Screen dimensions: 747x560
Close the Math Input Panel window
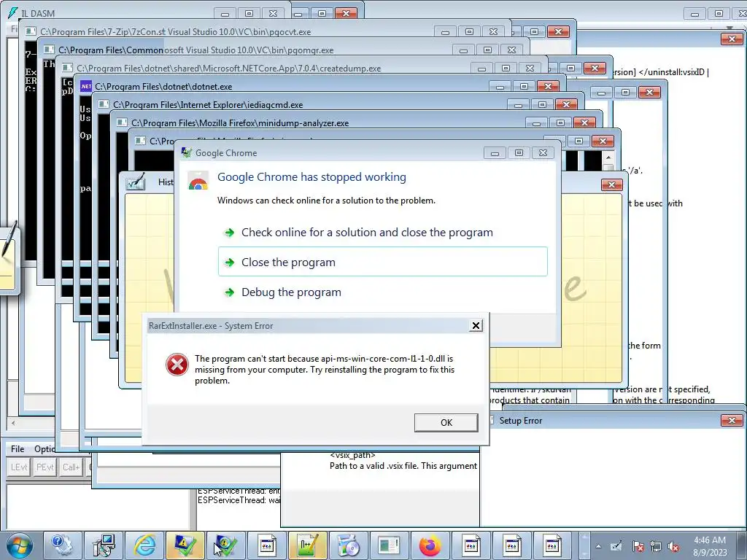click(612, 184)
